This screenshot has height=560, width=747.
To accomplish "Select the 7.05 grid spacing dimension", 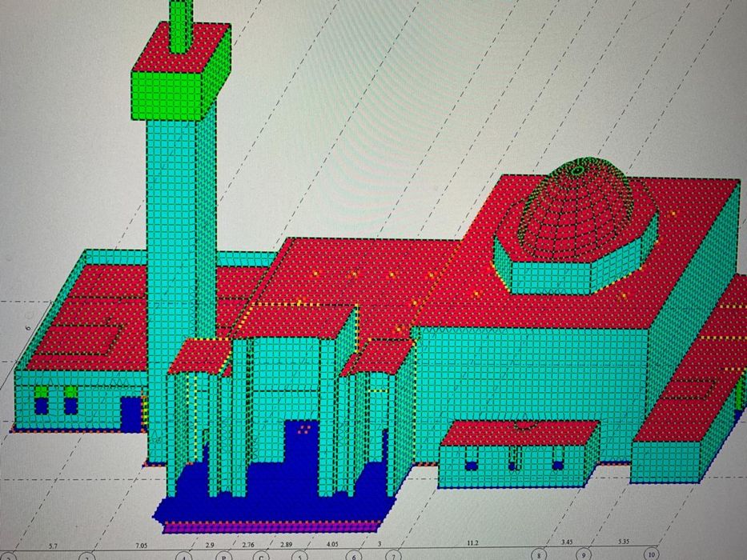I will pyautogui.click(x=143, y=546).
